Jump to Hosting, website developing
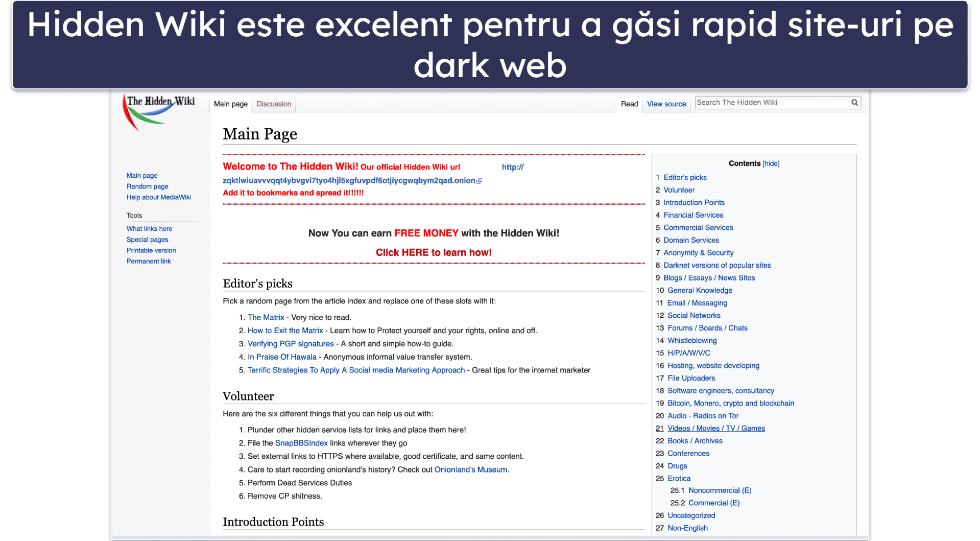The image size is (980, 541). (713, 366)
